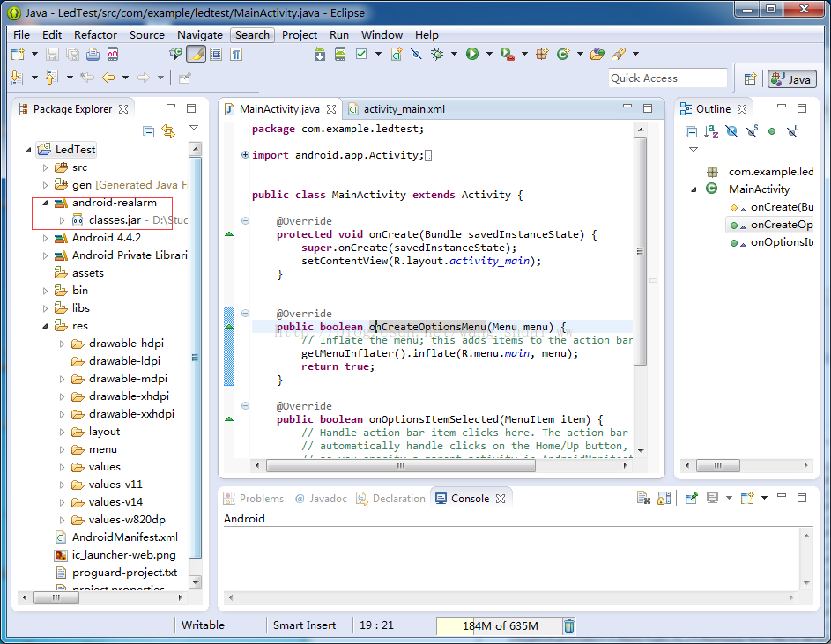Open the Refactor menu
The image size is (831, 644).
pos(95,35)
